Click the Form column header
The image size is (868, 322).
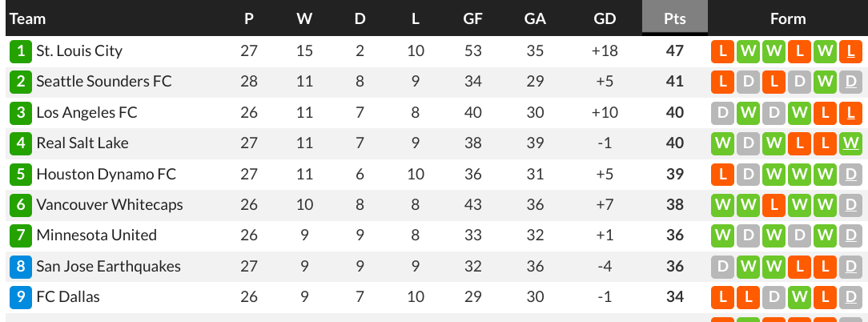(788, 18)
